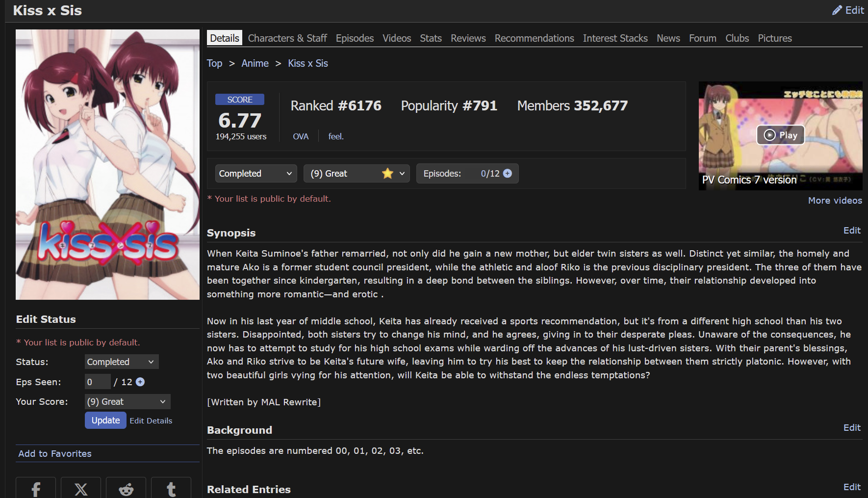Screen dimensions: 868x498
Task: Go to the News tab
Action: 668,38
